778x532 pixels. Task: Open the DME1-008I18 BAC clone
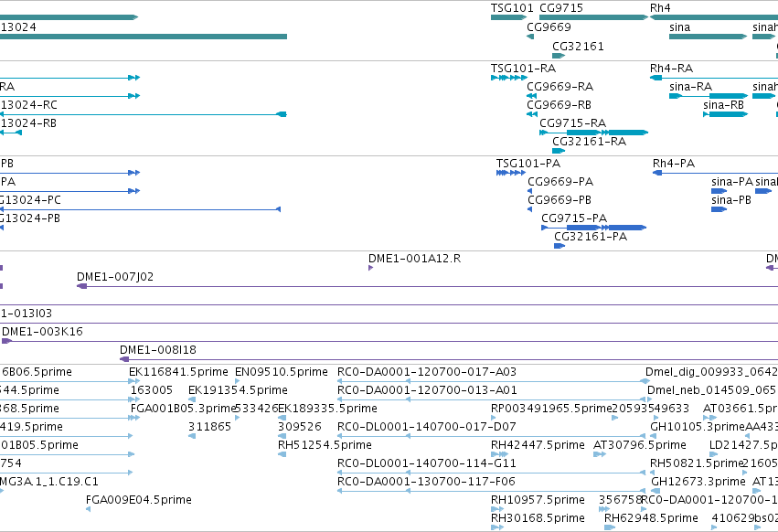[449, 359]
